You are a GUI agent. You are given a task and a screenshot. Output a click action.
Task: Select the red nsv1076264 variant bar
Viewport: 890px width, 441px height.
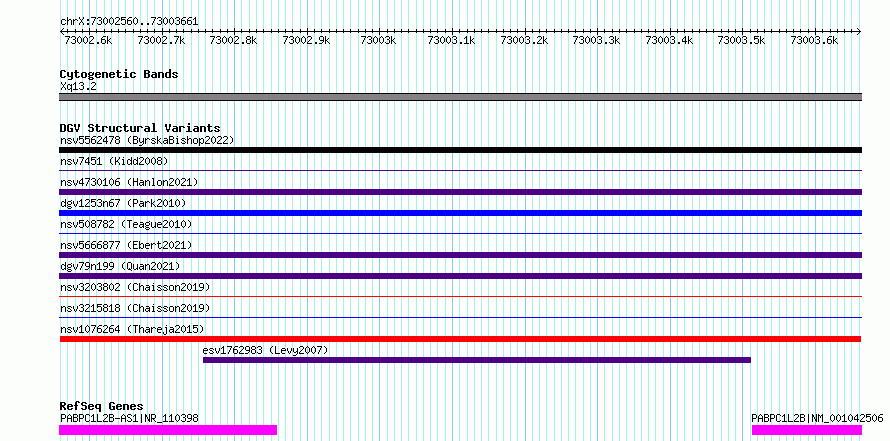coord(460,339)
